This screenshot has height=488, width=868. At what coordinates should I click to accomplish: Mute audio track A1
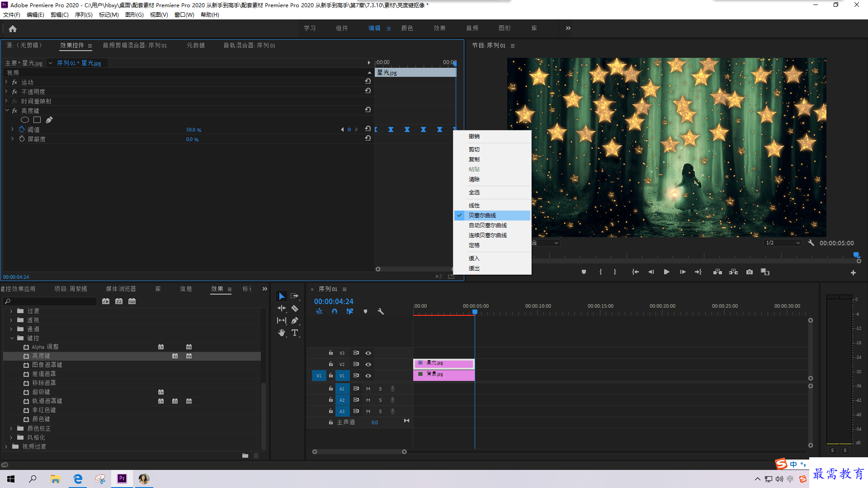click(368, 389)
